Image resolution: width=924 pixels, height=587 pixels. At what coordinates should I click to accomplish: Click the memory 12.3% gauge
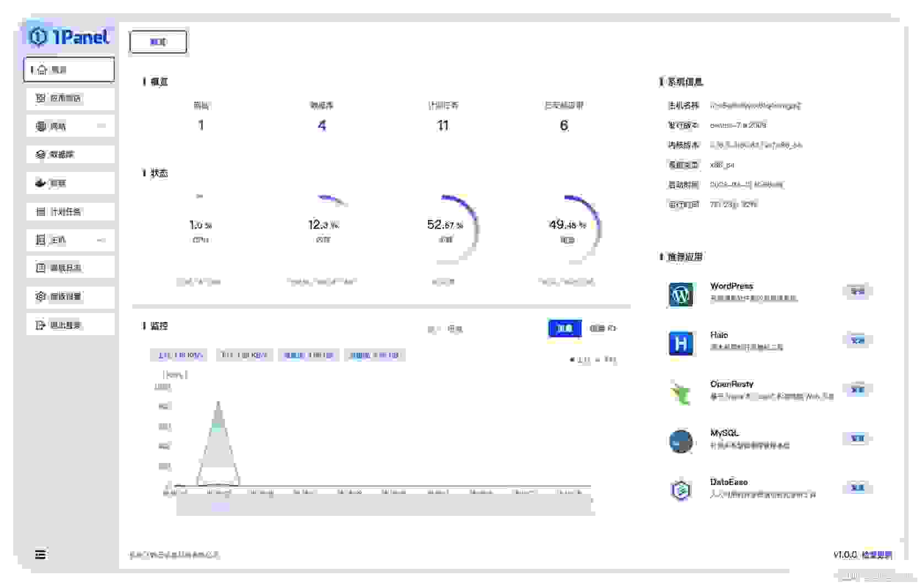pyautogui.click(x=324, y=230)
